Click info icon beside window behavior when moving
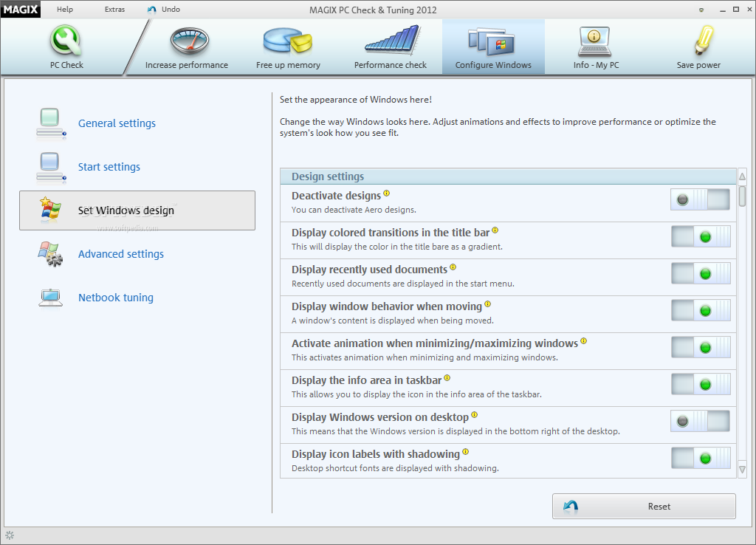 487,304
